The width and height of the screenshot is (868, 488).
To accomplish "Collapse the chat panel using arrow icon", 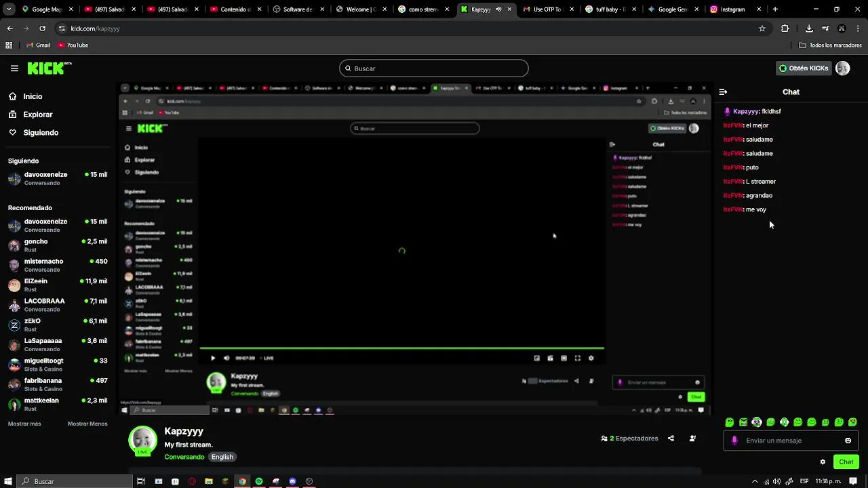I will coord(723,92).
